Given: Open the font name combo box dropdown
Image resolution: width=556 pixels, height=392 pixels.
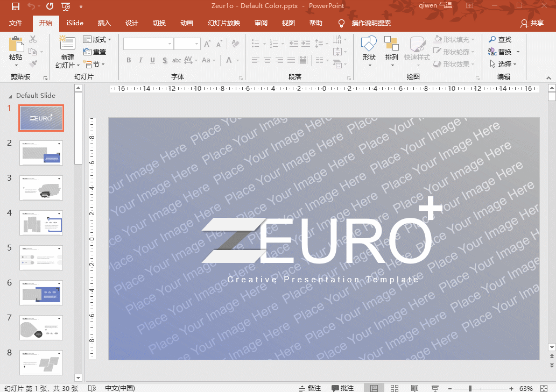Looking at the screenshot, I should pyautogui.click(x=170, y=44).
